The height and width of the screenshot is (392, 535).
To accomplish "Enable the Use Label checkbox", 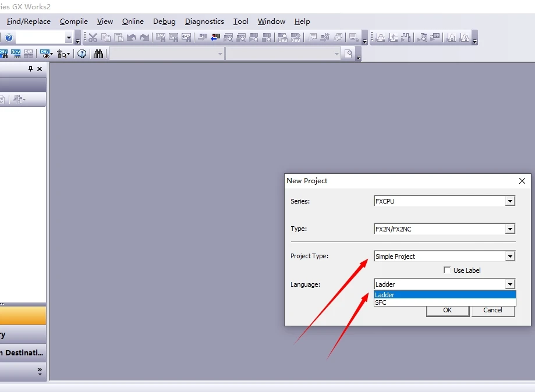I will [447, 270].
